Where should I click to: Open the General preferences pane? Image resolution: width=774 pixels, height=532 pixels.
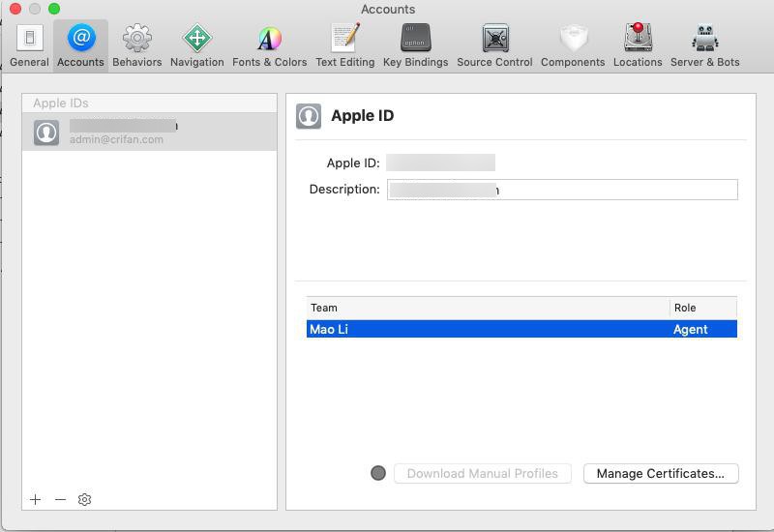(29, 45)
